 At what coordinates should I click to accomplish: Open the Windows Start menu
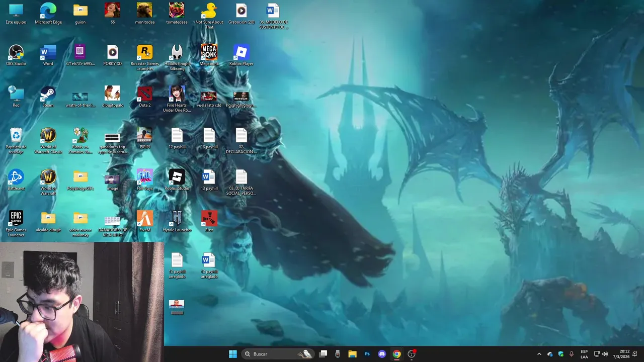[233, 354]
